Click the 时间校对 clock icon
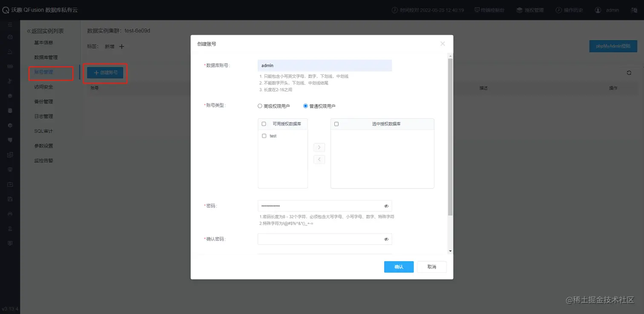644x314 pixels. (x=394, y=10)
